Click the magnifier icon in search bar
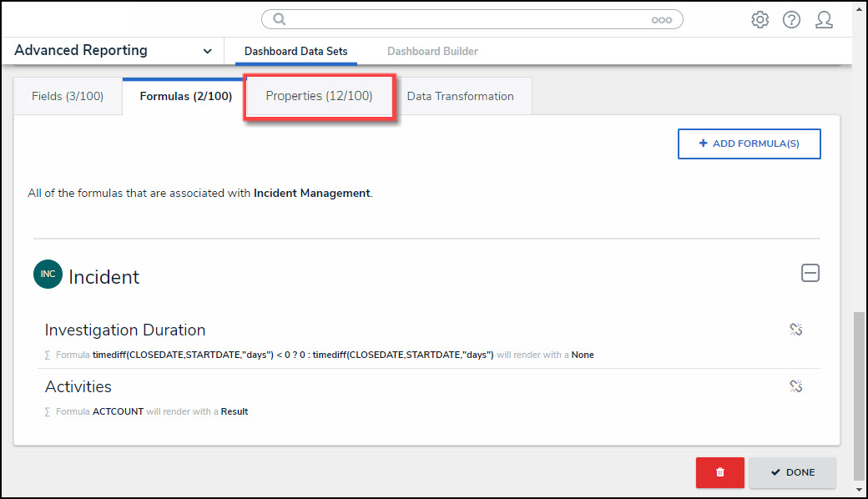This screenshot has height=499, width=868. [280, 19]
